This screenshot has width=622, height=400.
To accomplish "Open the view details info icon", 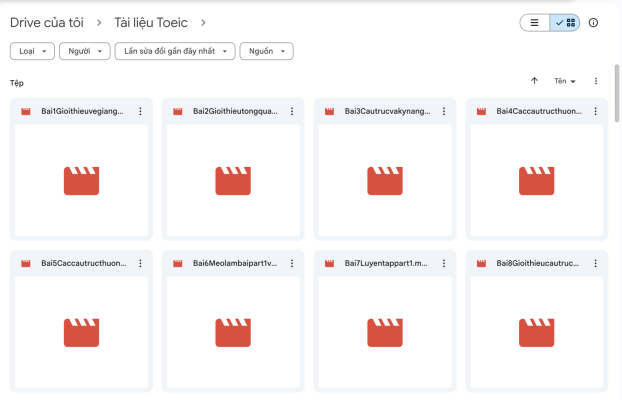I will [x=593, y=23].
